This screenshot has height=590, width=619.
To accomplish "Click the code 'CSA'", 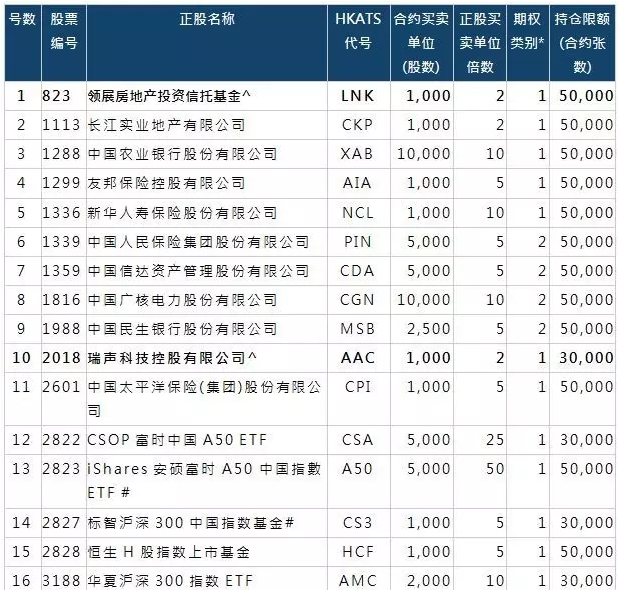I will [x=357, y=440].
